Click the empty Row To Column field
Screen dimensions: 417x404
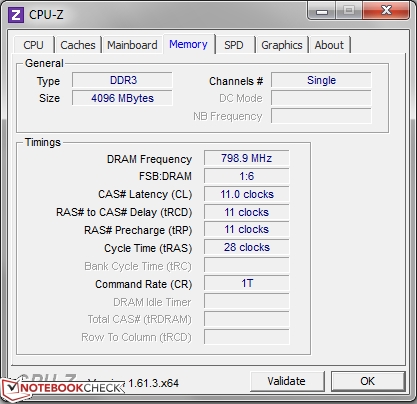click(x=247, y=337)
